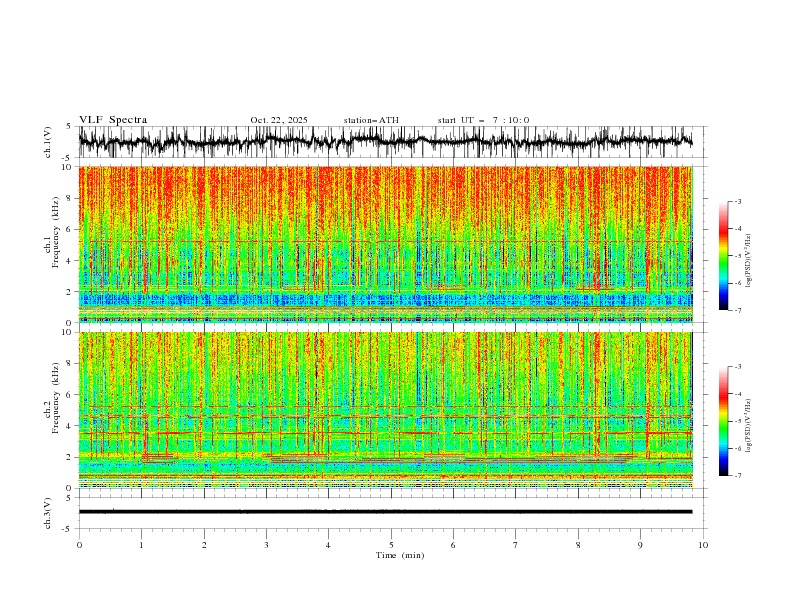The width and height of the screenshot is (792, 612).
Task: Click the "8" tick on the time axis
Action: click(x=578, y=545)
